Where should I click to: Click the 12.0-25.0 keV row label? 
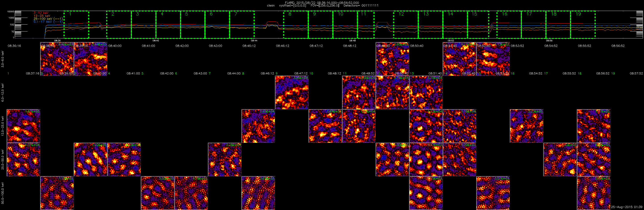pos(3,126)
